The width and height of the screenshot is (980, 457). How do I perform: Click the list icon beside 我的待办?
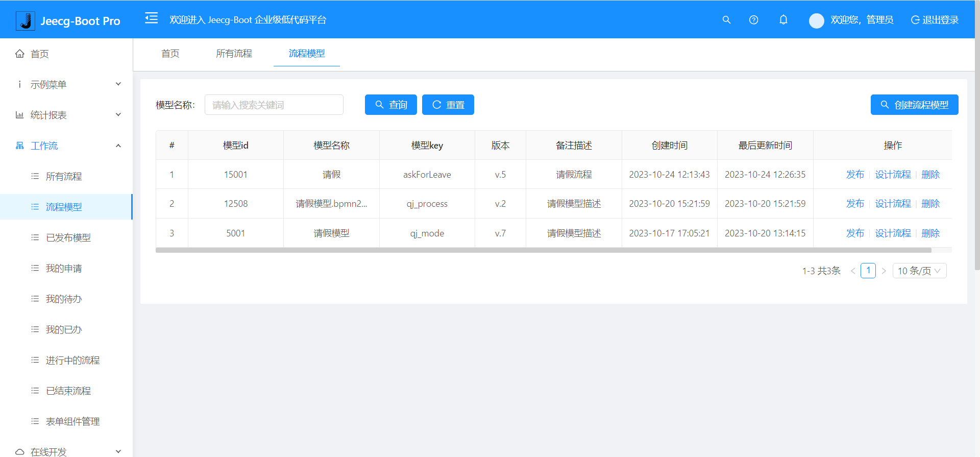(35, 299)
